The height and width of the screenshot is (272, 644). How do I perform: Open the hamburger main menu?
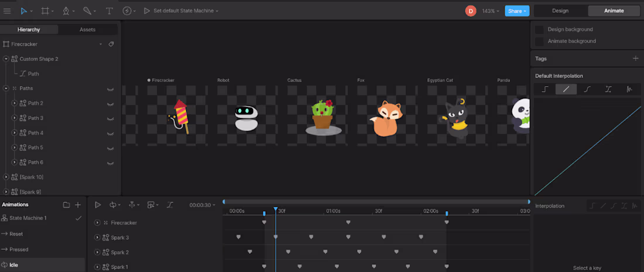pyautogui.click(x=7, y=11)
